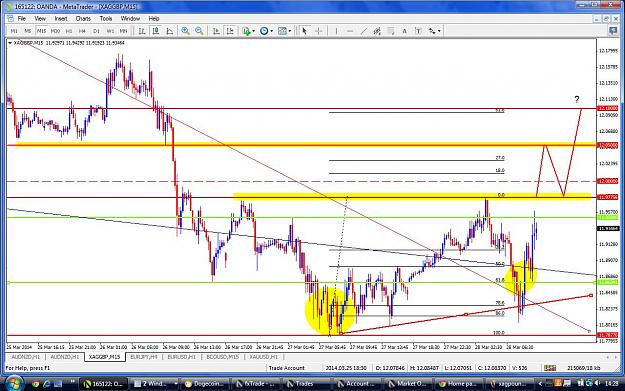This screenshot has height=391, width=625.
Task: Open the Tools menu
Action: click(106, 19)
